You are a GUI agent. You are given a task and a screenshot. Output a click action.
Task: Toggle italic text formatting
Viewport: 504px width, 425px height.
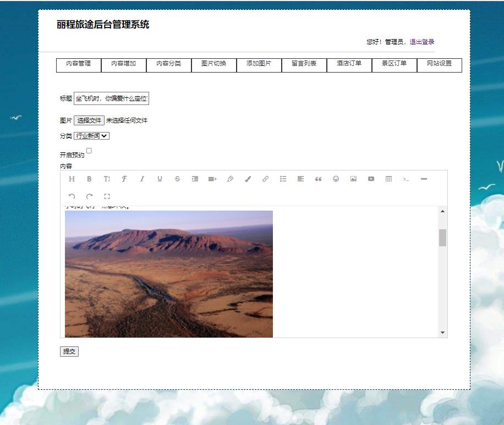click(x=142, y=179)
